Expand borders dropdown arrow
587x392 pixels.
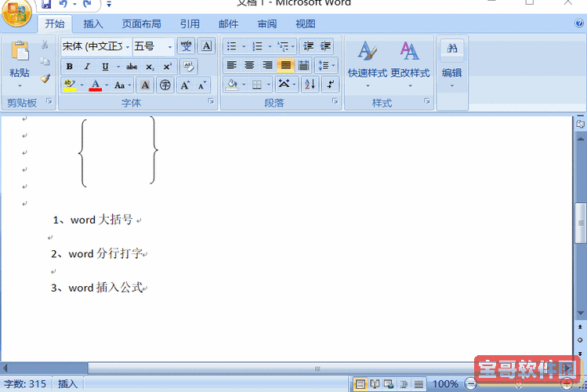268,85
